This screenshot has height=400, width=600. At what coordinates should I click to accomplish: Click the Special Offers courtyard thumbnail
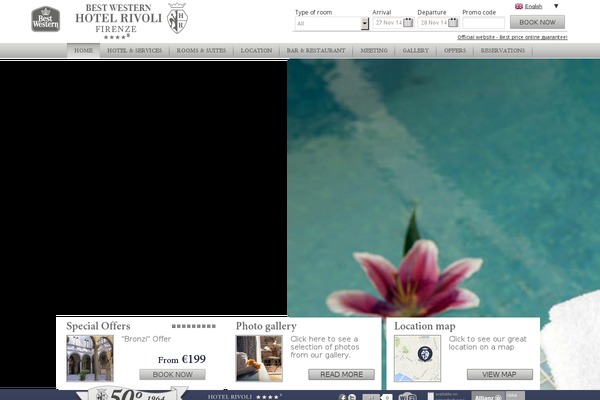[90, 358]
